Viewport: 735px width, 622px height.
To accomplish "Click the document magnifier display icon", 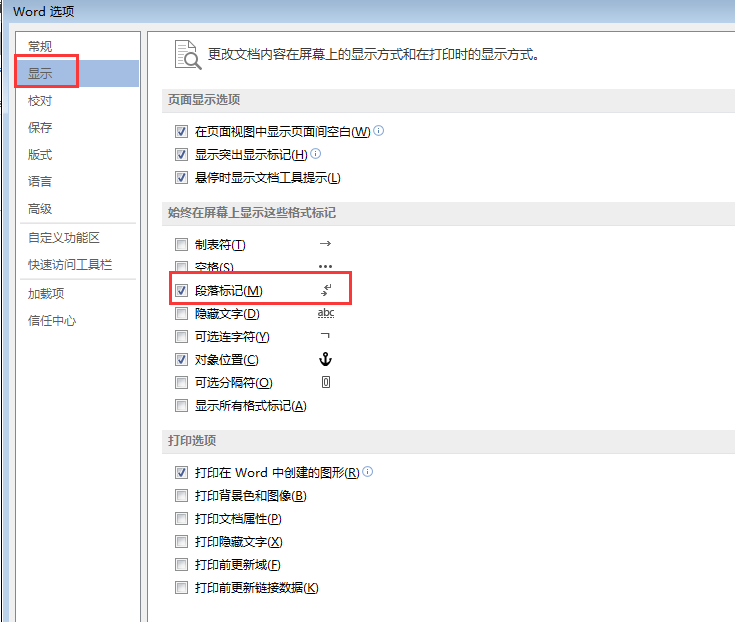I will pyautogui.click(x=188, y=55).
